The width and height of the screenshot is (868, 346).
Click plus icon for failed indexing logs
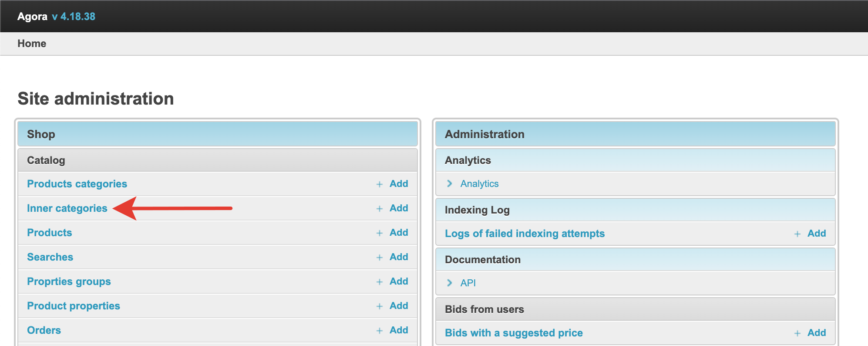[797, 234]
